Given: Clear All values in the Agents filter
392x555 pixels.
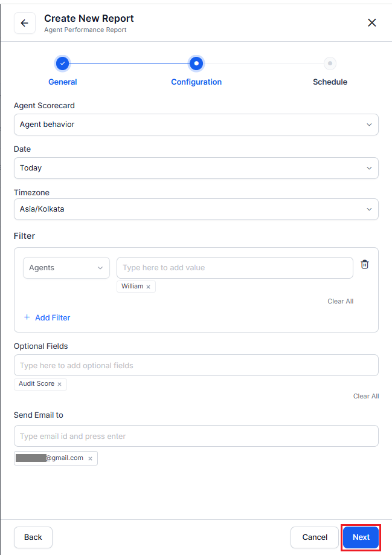Looking at the screenshot, I should pyautogui.click(x=340, y=301).
